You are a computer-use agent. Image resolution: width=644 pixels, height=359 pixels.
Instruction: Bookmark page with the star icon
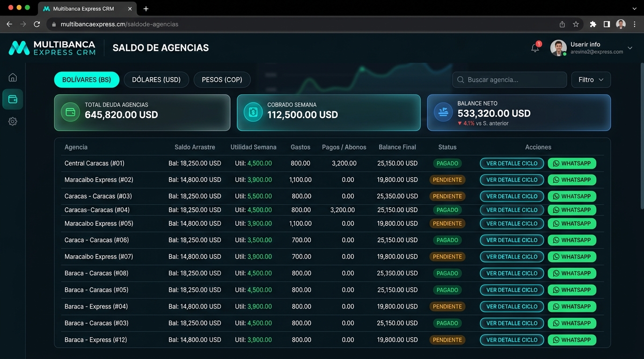coord(576,24)
